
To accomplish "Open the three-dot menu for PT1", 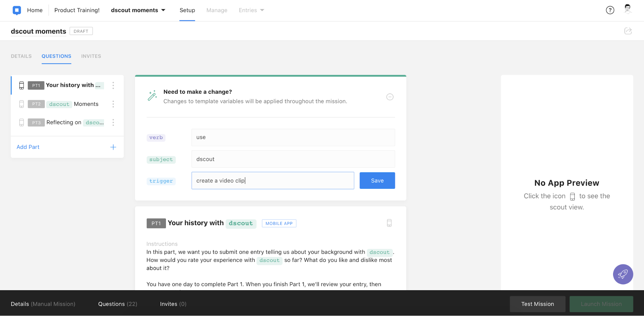I will pos(113,85).
